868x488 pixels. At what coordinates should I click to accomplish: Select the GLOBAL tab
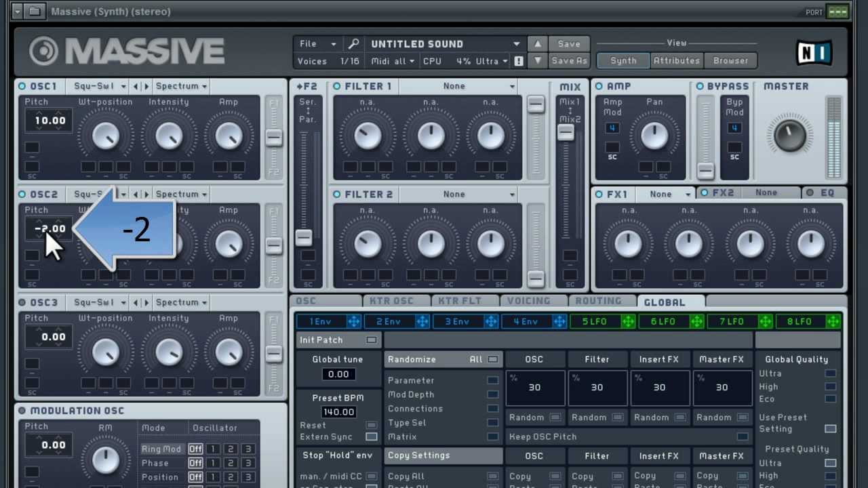click(671, 302)
